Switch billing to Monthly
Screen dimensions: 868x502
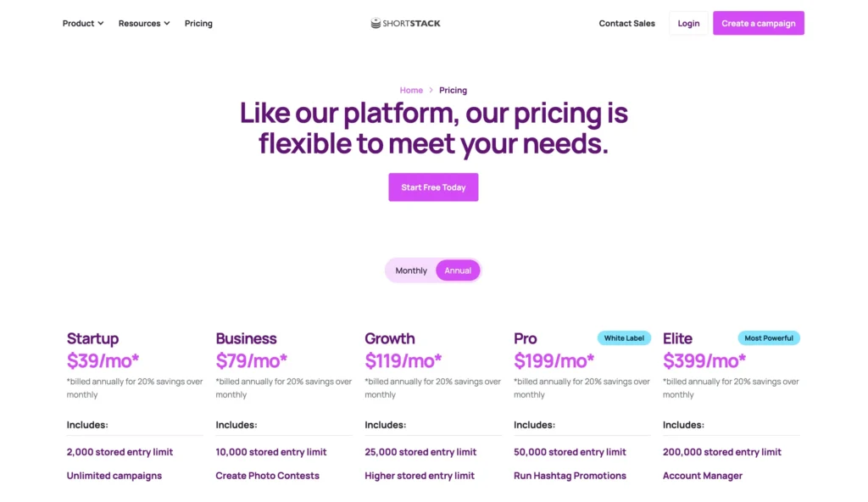410,270
